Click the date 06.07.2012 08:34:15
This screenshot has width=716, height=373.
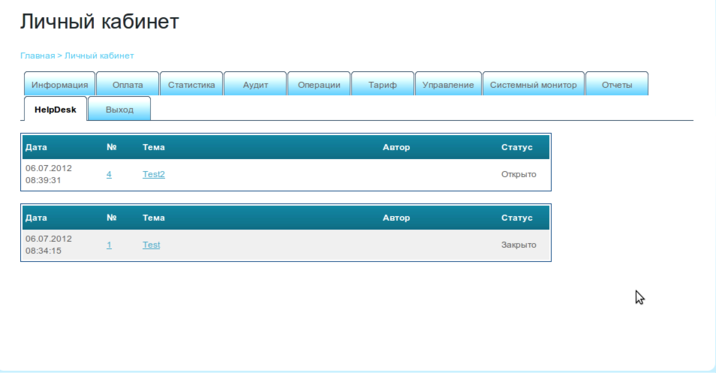48,245
